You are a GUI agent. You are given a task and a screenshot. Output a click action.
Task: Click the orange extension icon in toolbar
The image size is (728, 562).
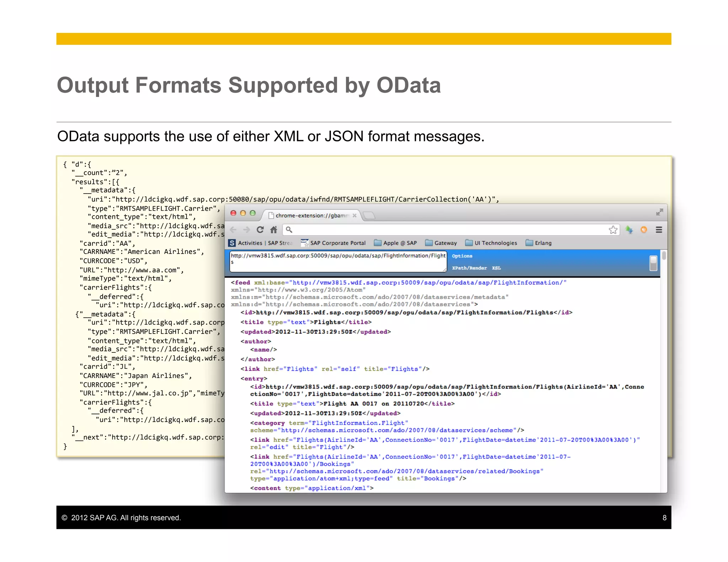coord(644,230)
